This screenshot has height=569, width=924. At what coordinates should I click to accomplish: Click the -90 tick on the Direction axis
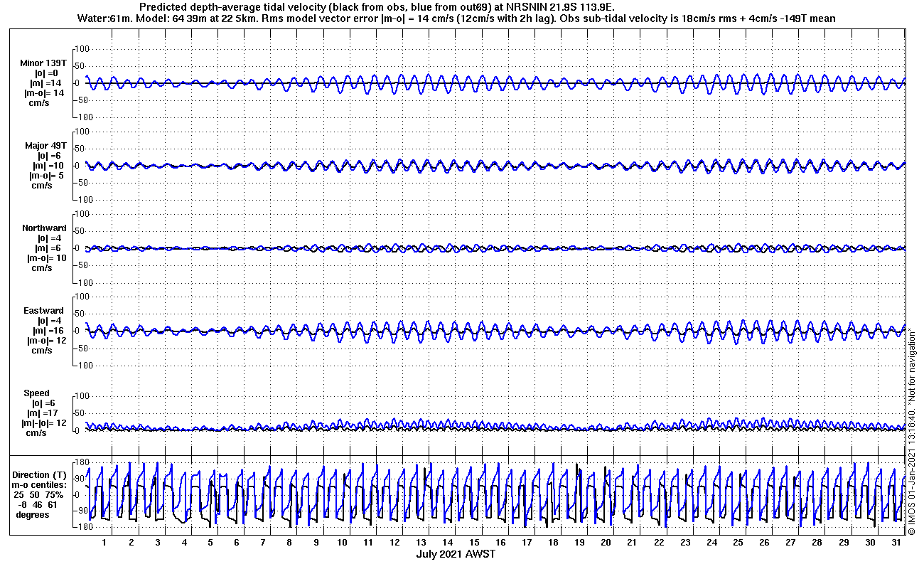(82, 511)
